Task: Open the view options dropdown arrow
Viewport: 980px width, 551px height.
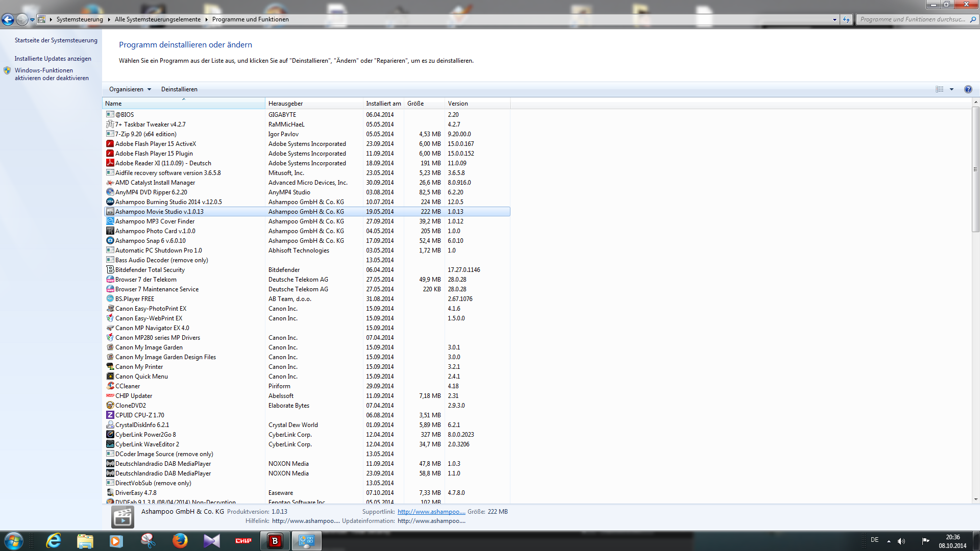Action: pos(951,89)
